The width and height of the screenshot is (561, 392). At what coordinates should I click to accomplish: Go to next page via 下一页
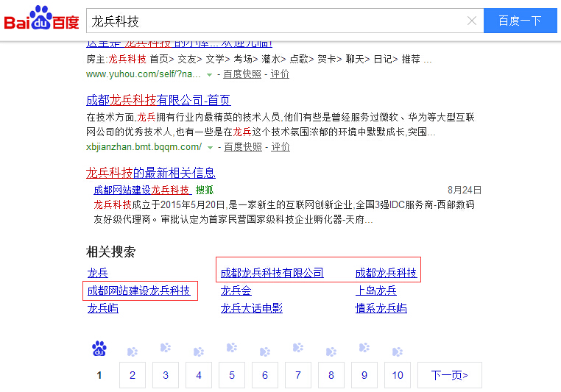pos(449,375)
